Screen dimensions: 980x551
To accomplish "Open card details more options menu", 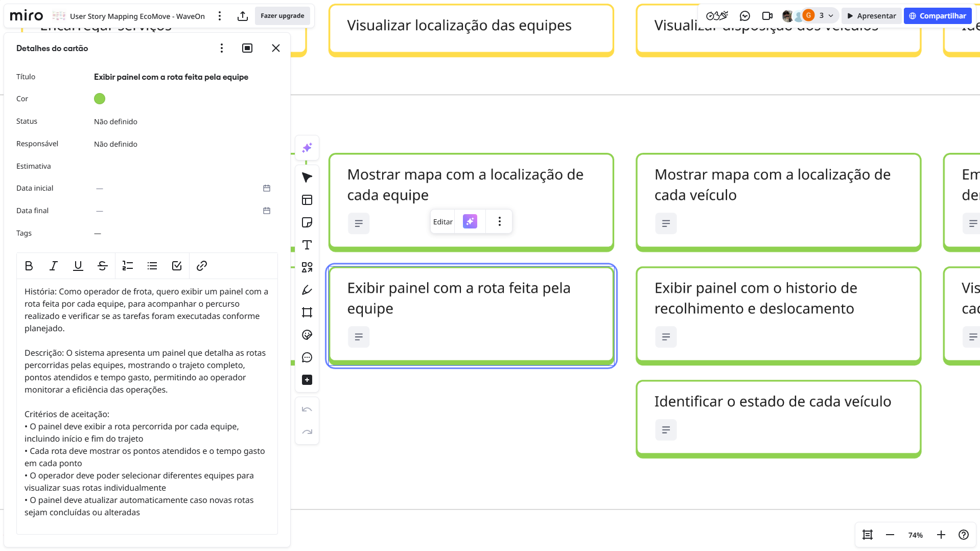I will [222, 48].
